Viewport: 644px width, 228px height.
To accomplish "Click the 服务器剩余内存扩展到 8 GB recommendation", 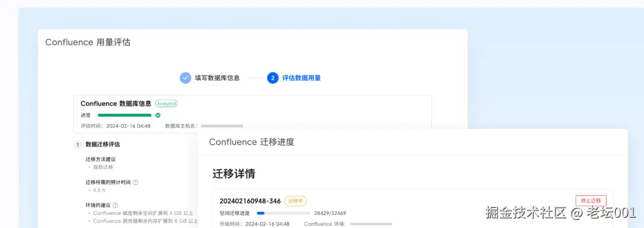I will point(146,221).
